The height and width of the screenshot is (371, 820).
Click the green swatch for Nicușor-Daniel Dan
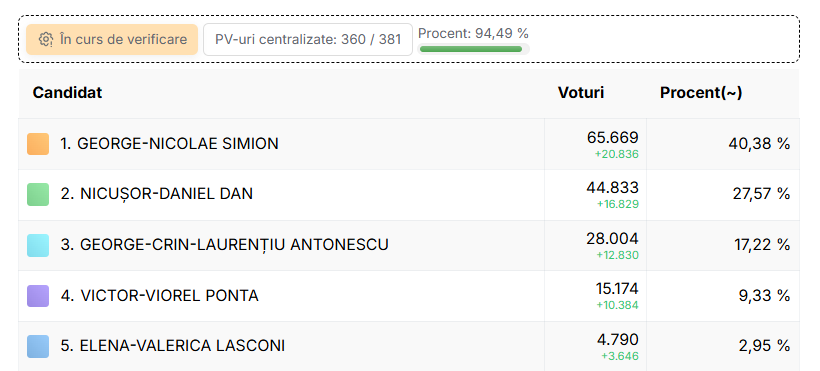tap(38, 194)
